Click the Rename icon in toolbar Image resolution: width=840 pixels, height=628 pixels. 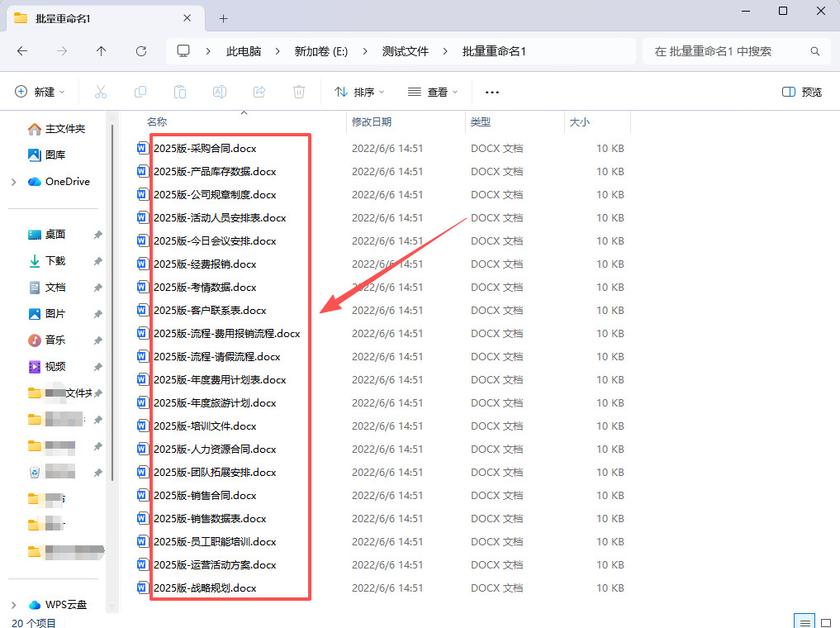tap(220, 93)
